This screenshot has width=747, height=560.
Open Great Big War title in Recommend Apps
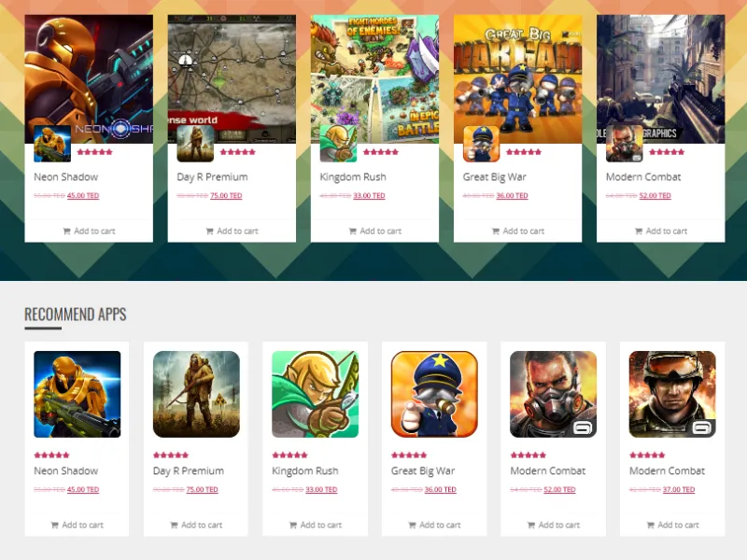tap(423, 471)
